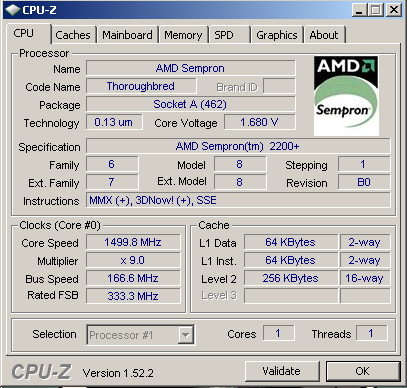Click the Thoroughbred code name value
Viewport: 407px width, 388px height.
141,86
